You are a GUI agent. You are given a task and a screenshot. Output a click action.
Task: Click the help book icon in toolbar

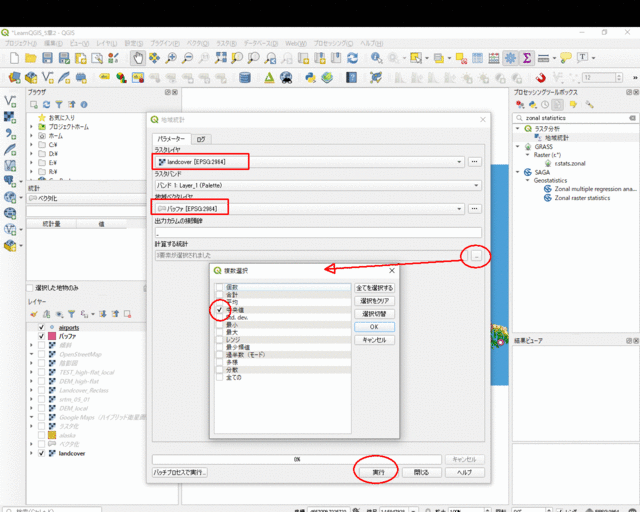tap(351, 77)
